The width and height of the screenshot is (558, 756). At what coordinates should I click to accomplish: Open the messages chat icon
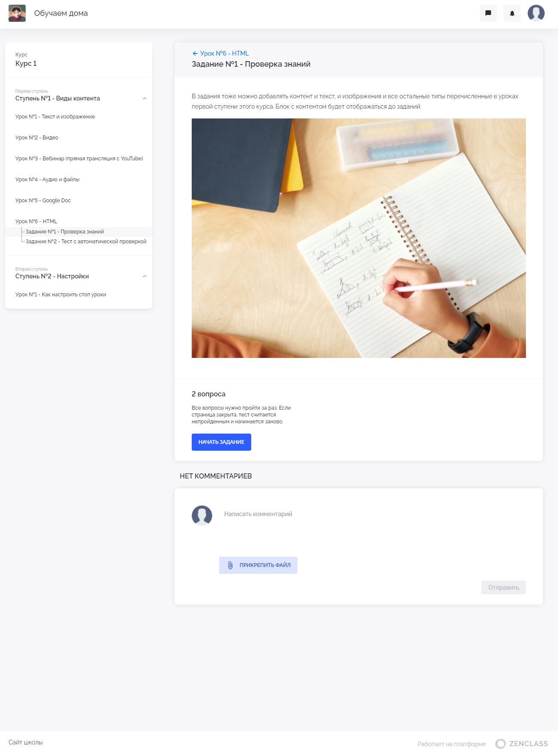pos(488,13)
